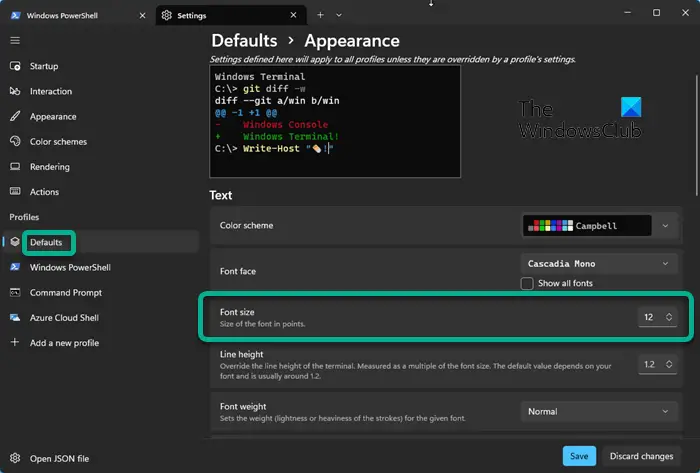
Task: Click the Defaults breadcrumb link
Action: (x=244, y=41)
